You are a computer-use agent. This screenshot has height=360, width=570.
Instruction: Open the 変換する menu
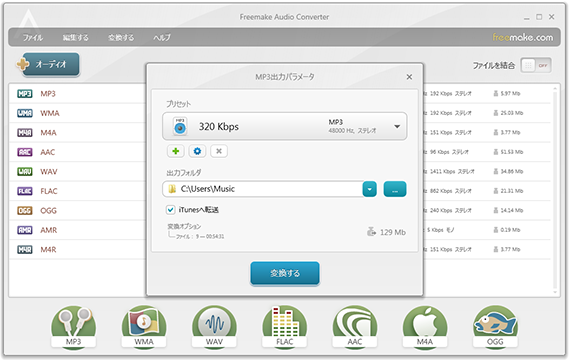pos(121,37)
